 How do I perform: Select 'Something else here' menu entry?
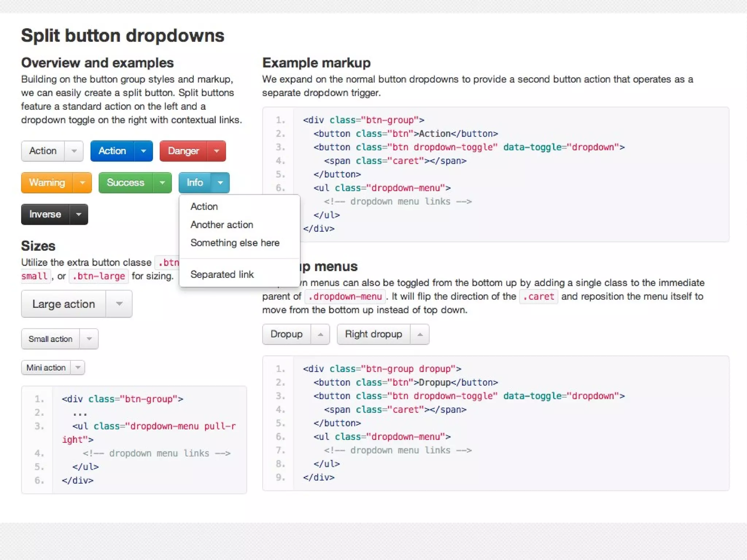[x=235, y=243]
